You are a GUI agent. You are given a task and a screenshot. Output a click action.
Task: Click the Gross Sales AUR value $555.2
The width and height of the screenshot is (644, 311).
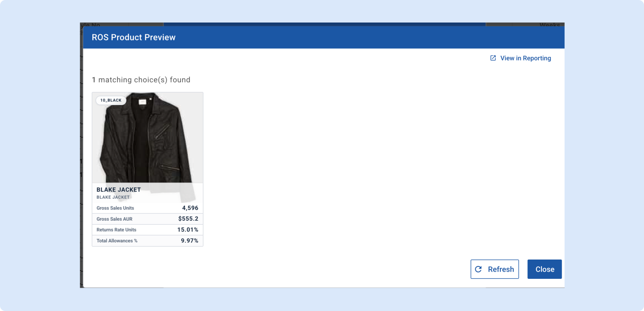[x=188, y=219]
